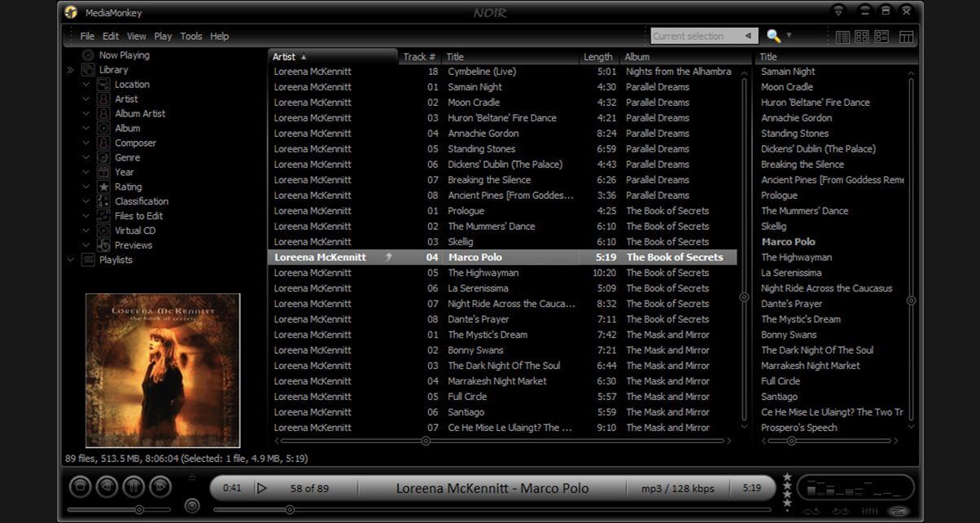Image resolution: width=980 pixels, height=523 pixels.
Task: Open the search options dropdown arrow
Action: [789, 36]
